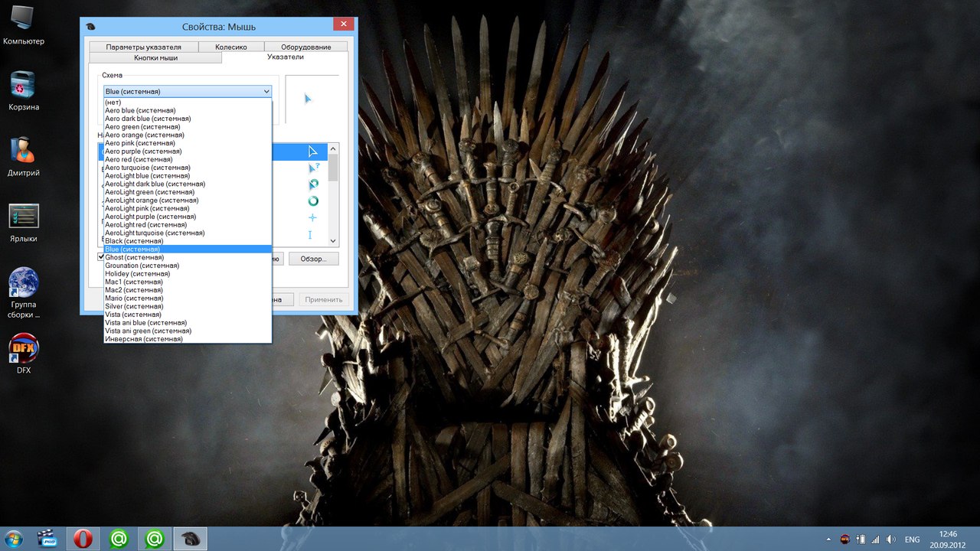The image size is (980, 551).
Task: Choose Mario (системная) scheme
Action: 188,298
